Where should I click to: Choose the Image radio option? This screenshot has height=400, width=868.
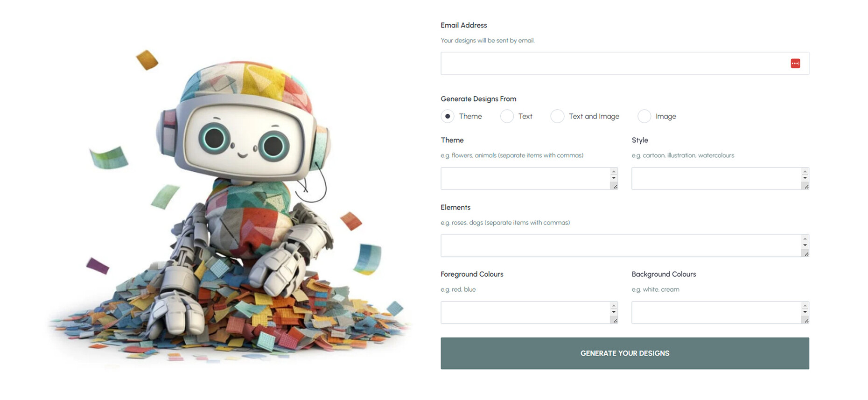click(644, 116)
